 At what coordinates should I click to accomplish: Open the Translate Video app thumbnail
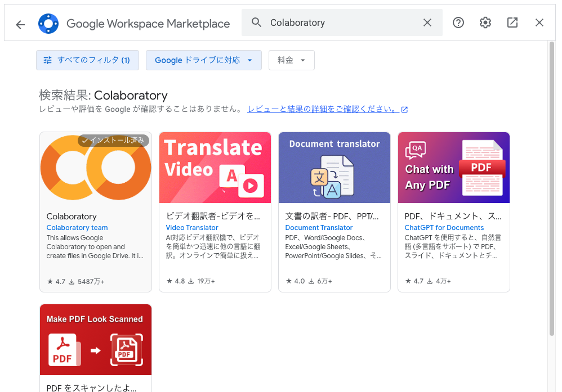[215, 168]
